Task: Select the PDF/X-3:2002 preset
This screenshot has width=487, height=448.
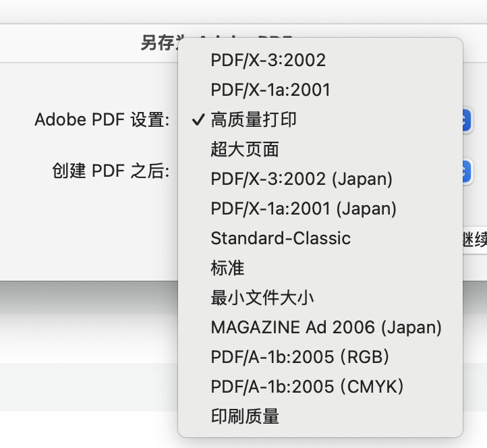Action: point(320,60)
